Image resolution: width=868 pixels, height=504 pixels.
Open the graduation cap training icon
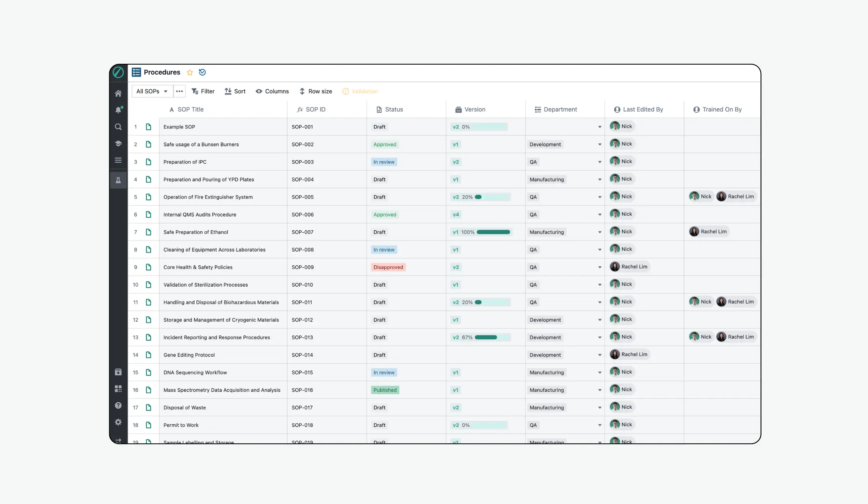click(118, 144)
